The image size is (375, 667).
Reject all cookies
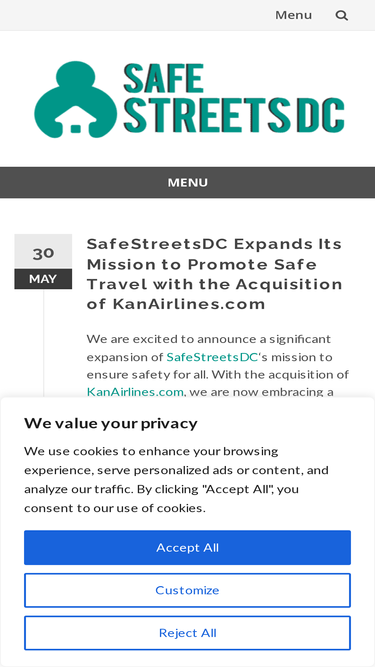[x=188, y=633]
